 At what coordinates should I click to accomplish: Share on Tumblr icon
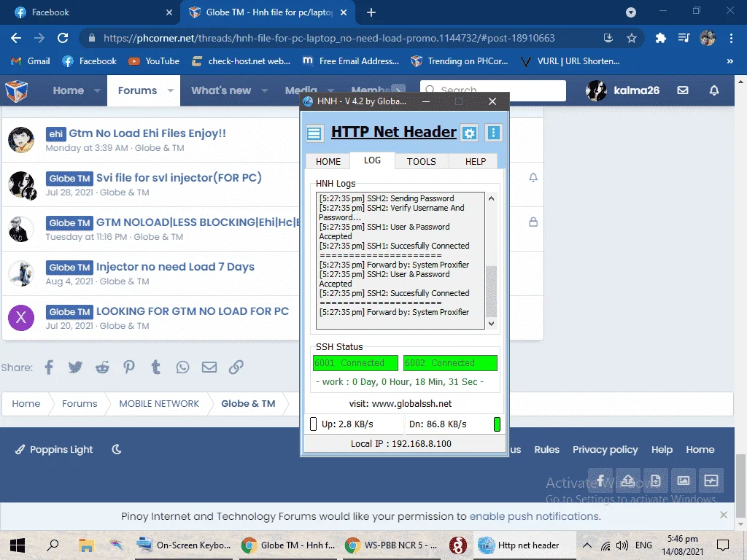(156, 367)
